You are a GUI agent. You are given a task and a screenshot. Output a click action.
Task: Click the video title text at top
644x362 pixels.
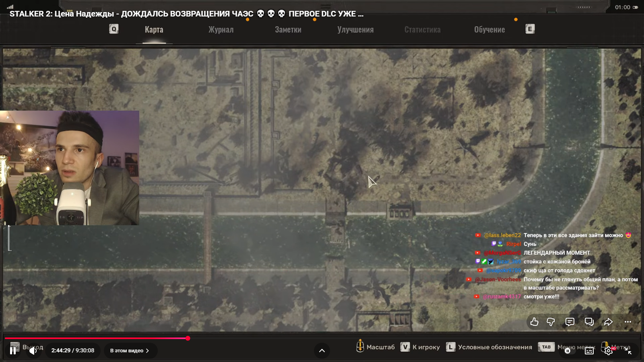pos(186,14)
